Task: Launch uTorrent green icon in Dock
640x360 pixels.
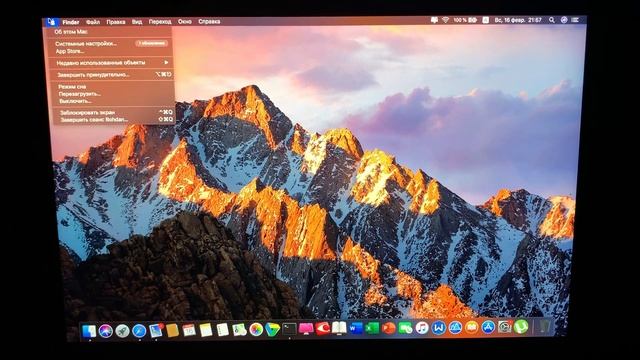Action: click(x=521, y=327)
